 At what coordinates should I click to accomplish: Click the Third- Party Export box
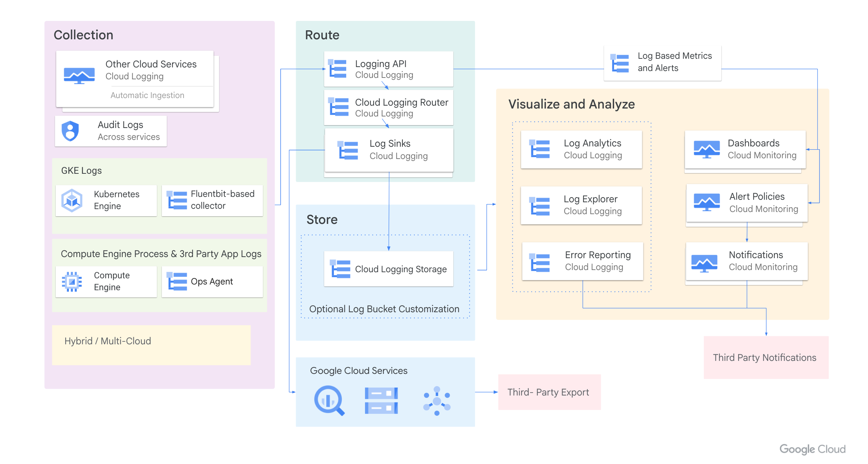coord(549,392)
